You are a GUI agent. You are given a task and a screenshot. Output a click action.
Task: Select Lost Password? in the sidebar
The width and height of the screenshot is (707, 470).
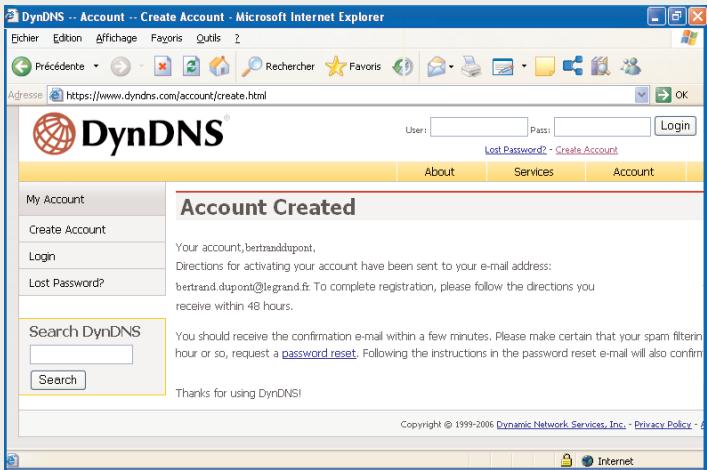tap(92, 283)
